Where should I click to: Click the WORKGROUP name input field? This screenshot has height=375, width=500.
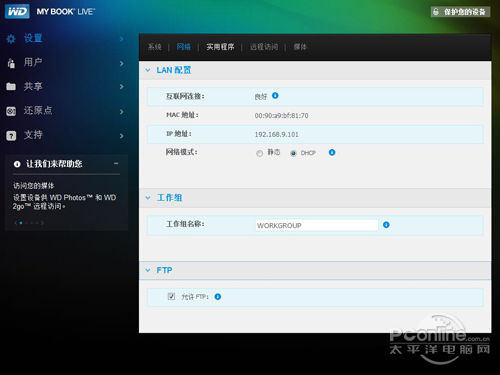point(317,225)
